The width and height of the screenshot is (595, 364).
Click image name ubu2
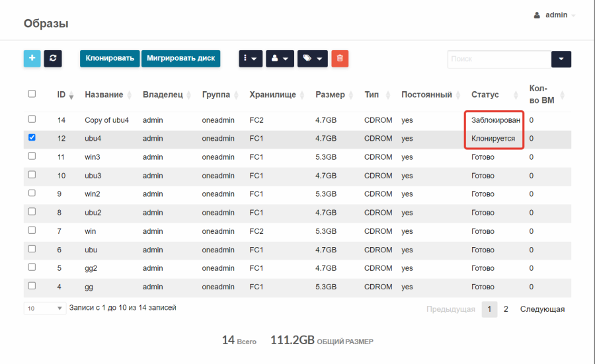tap(93, 213)
